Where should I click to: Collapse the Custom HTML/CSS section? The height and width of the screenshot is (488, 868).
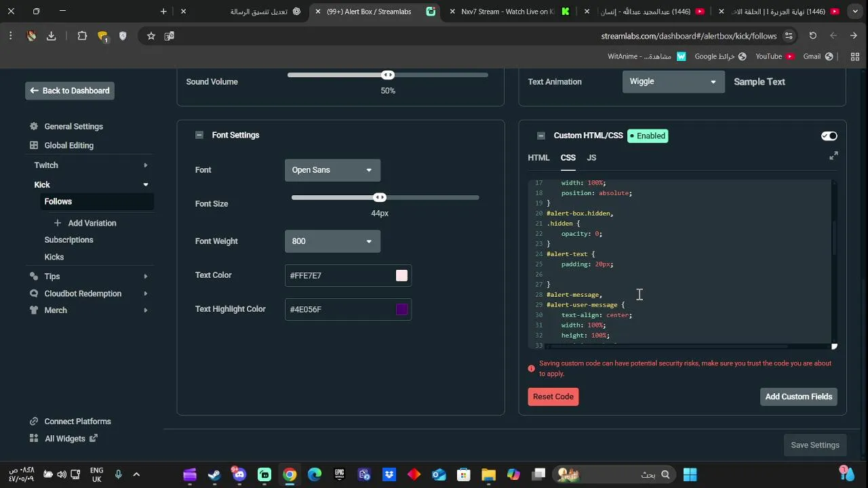point(541,136)
